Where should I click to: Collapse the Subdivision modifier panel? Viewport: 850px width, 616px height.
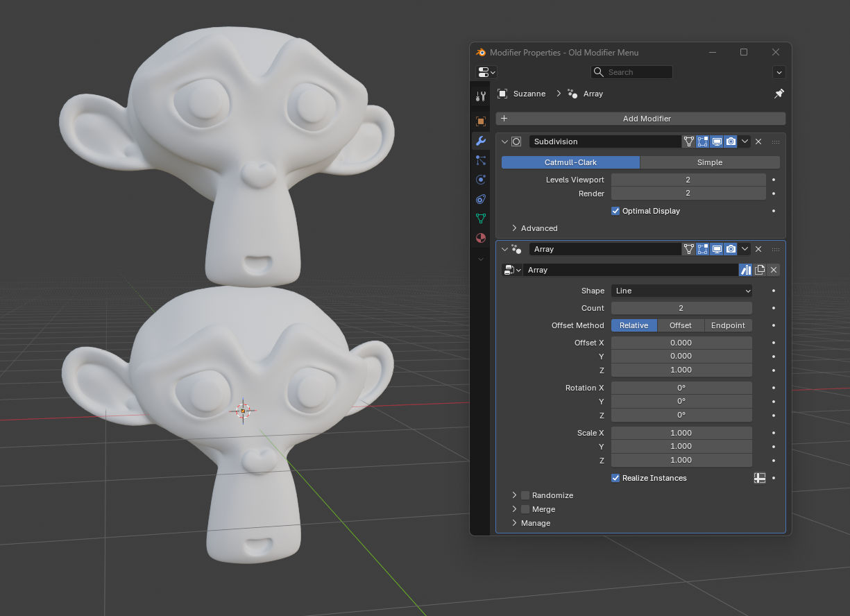tap(504, 142)
